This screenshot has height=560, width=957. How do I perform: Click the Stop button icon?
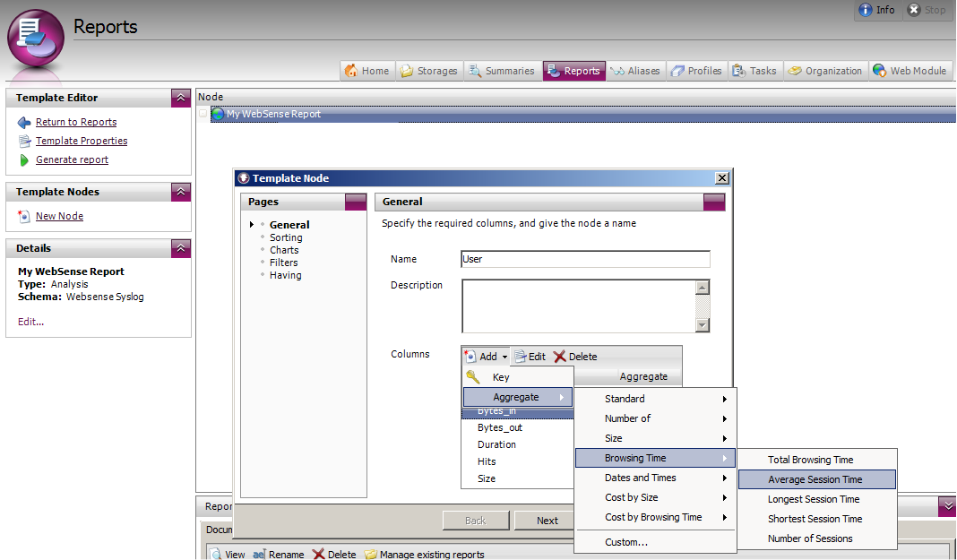(x=914, y=10)
